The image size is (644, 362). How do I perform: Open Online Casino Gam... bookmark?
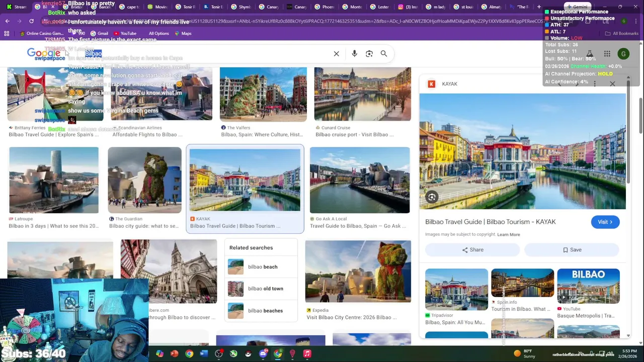[x=41, y=33]
